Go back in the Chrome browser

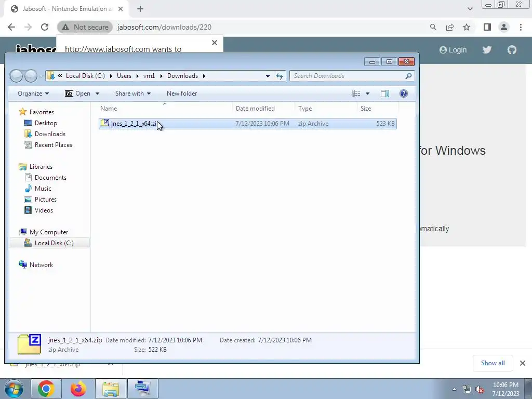[x=11, y=27]
